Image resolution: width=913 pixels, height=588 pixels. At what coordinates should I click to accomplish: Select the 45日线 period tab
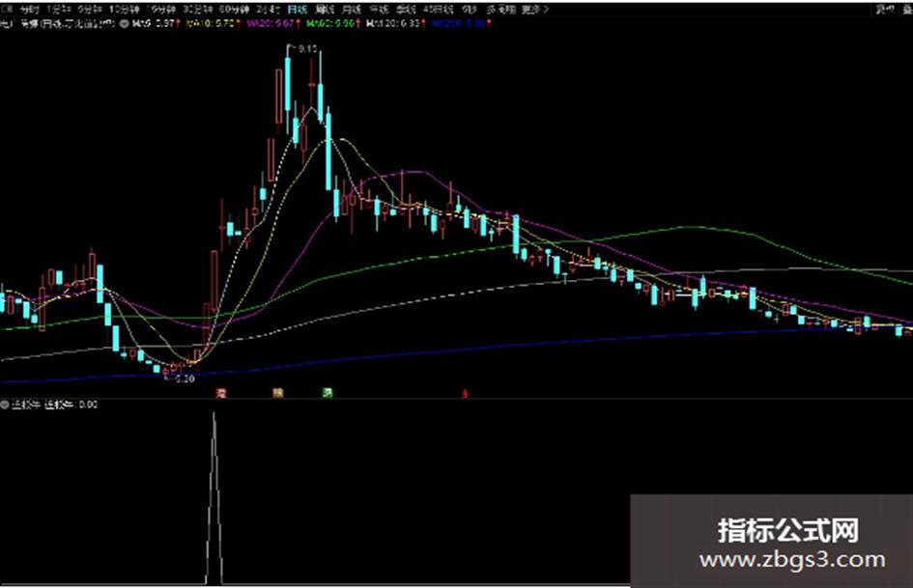[438, 10]
